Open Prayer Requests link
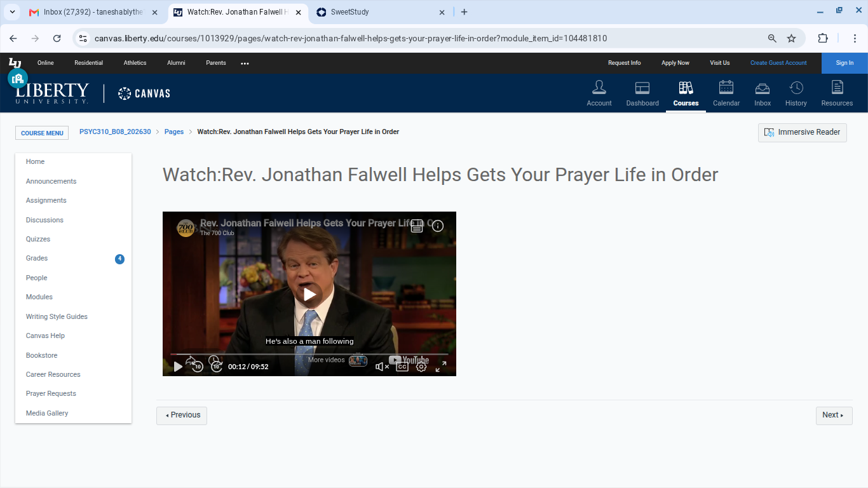Image resolution: width=868 pixels, height=488 pixels. pos(51,394)
